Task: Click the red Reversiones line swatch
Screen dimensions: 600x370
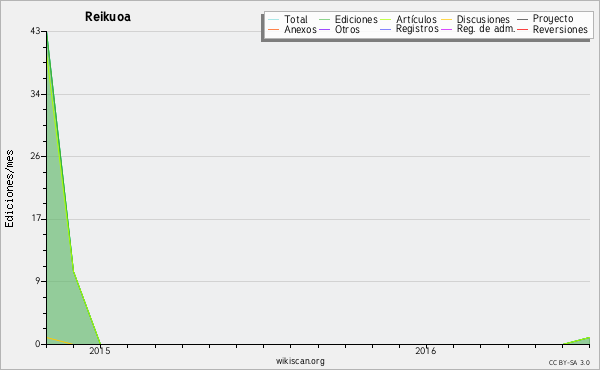Action: pyautogui.click(x=522, y=29)
